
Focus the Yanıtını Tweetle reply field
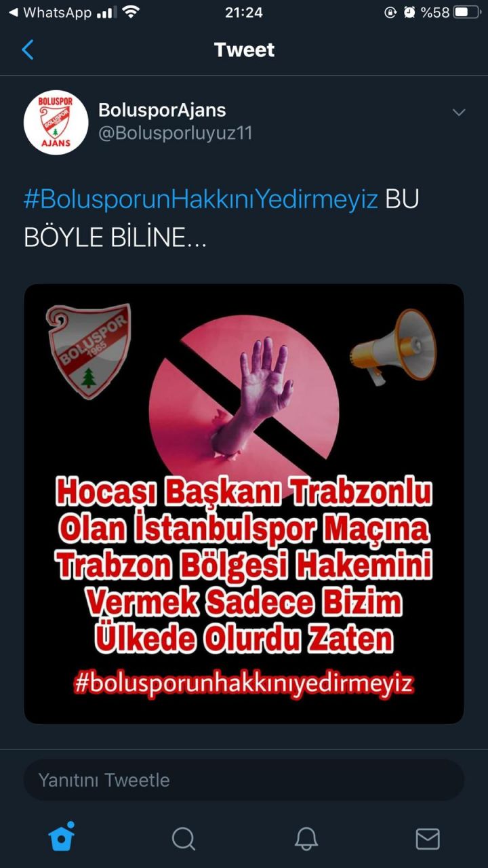[x=244, y=780]
